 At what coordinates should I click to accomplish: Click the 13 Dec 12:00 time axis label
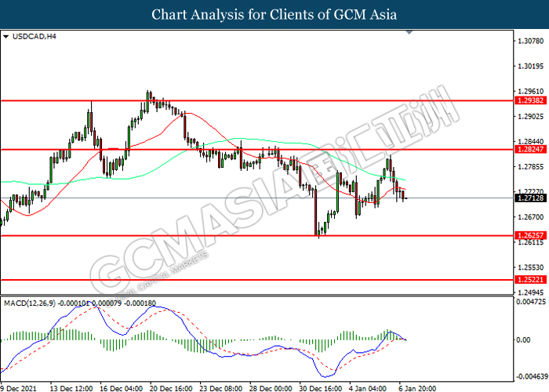[71, 389]
